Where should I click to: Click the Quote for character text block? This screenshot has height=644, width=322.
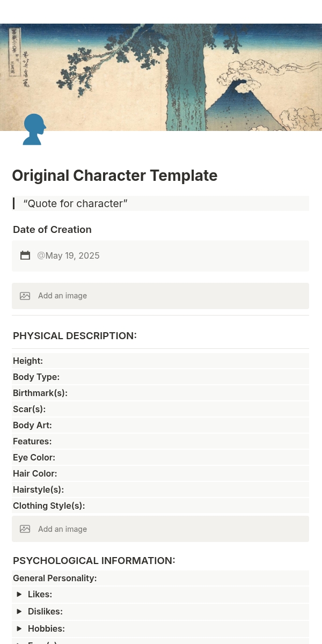click(x=75, y=203)
